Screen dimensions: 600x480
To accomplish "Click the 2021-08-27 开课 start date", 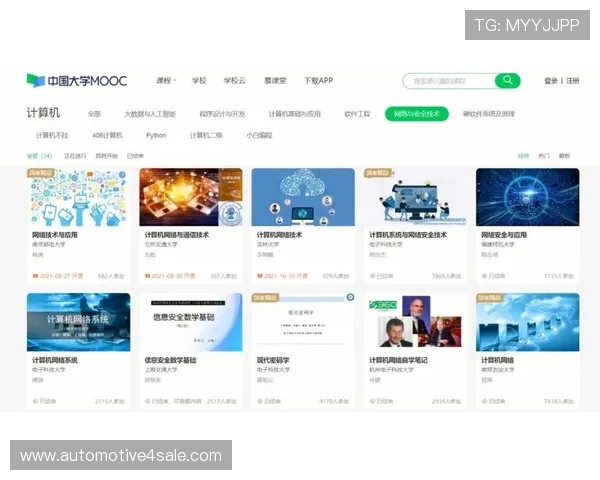I will tap(61, 276).
